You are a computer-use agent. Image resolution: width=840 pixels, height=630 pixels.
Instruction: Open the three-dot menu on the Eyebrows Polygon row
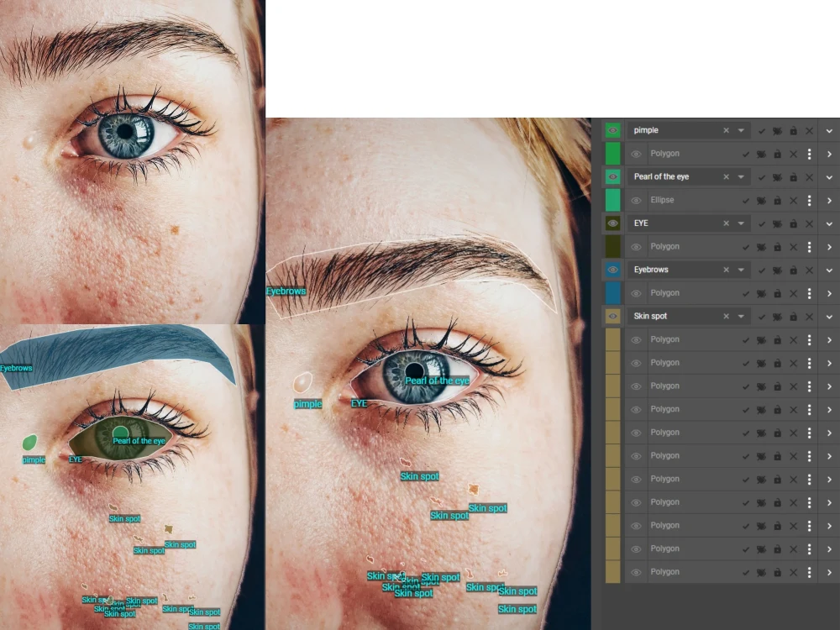[x=809, y=292]
